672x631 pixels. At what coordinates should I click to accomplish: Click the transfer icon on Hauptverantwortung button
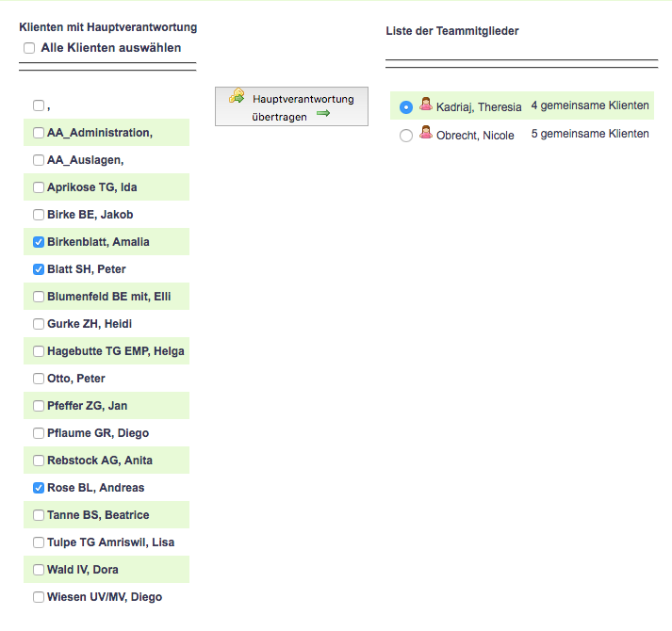point(238,97)
